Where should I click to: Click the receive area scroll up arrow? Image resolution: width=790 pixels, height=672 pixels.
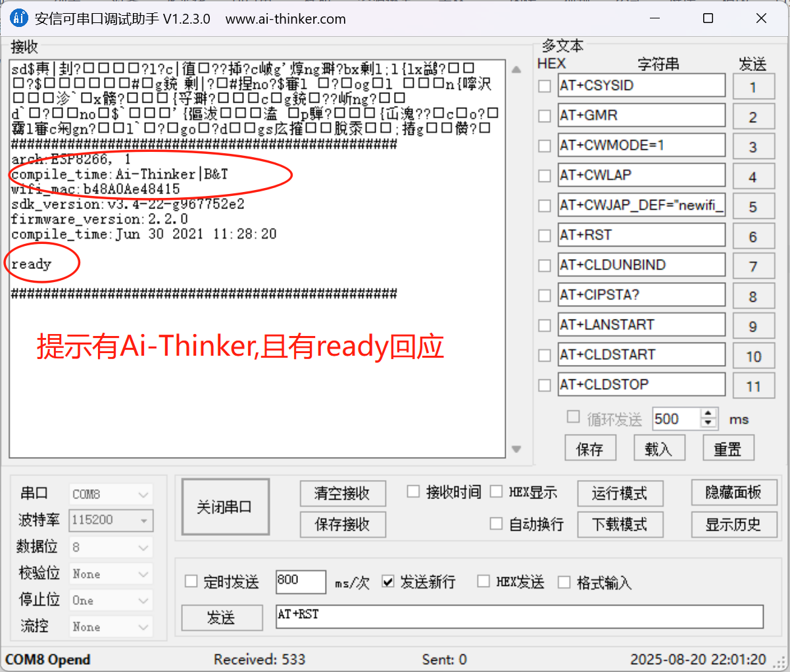(x=516, y=69)
